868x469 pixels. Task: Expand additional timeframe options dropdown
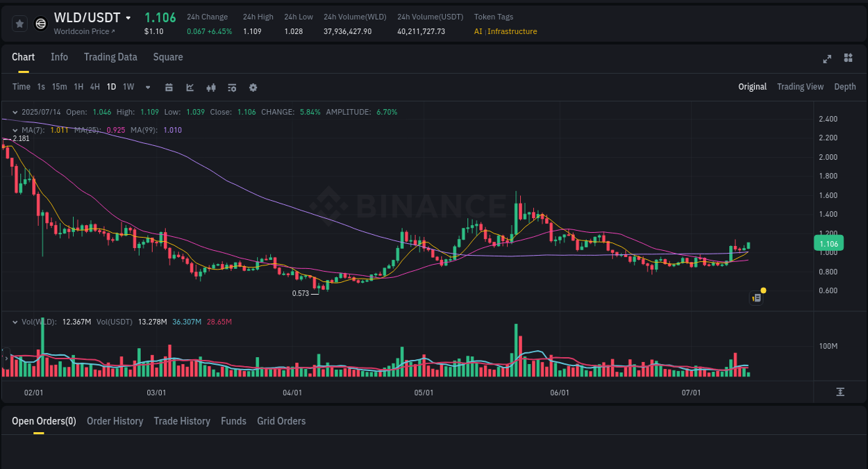[x=147, y=87]
